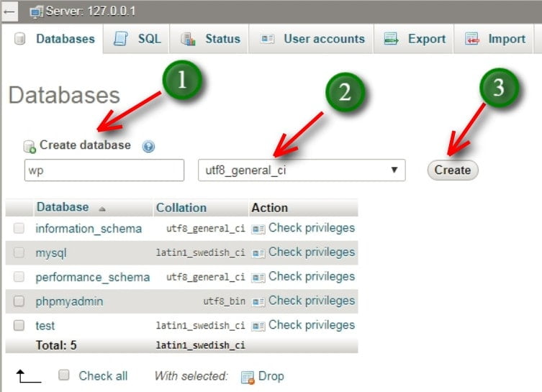Check privileges for information_schema
The height and width of the screenshot is (392, 542).
tap(312, 228)
